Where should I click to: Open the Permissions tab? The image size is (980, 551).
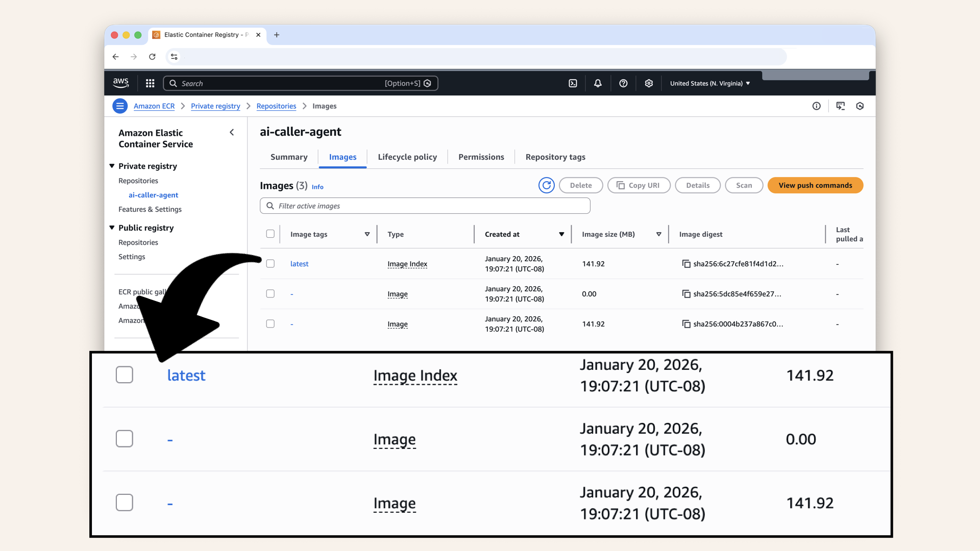tap(481, 157)
